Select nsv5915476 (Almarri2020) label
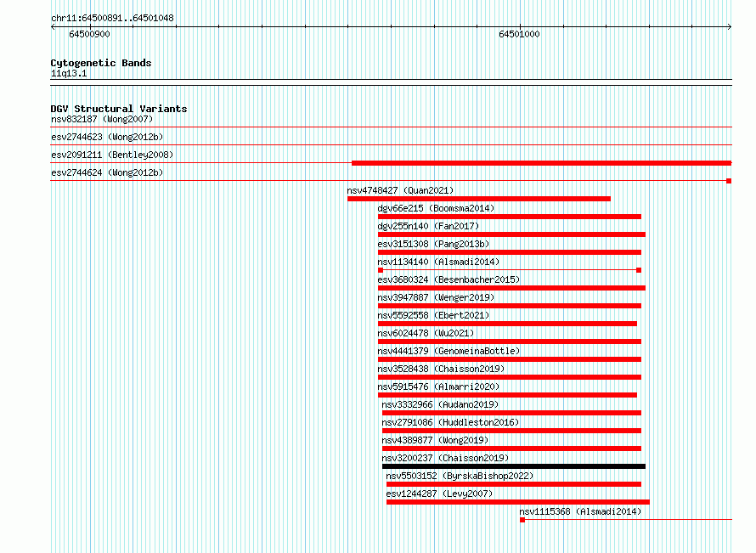Screen dimensions: 756x553 tap(438, 387)
